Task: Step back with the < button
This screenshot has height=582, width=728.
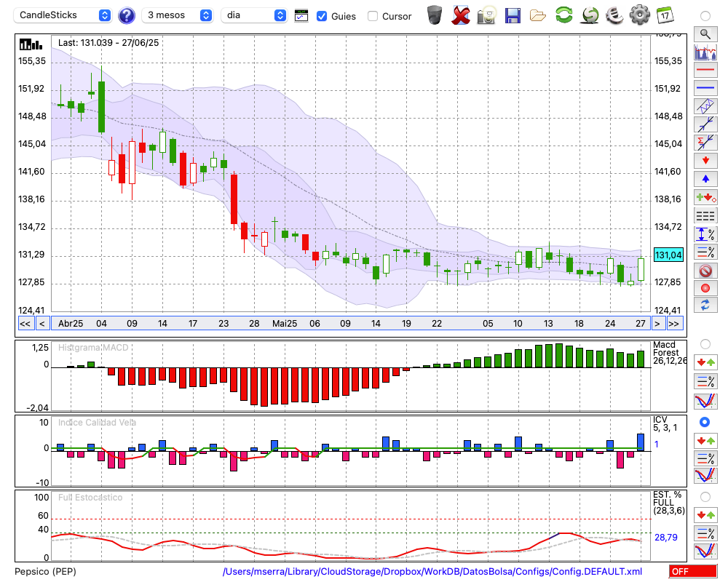Action: (42, 324)
